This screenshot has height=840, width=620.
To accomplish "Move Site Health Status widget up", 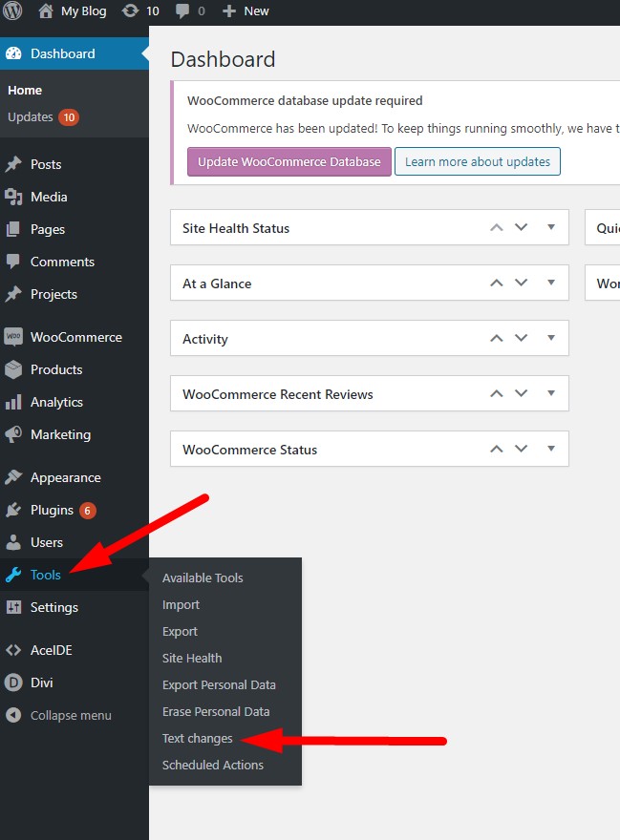I will point(497,228).
